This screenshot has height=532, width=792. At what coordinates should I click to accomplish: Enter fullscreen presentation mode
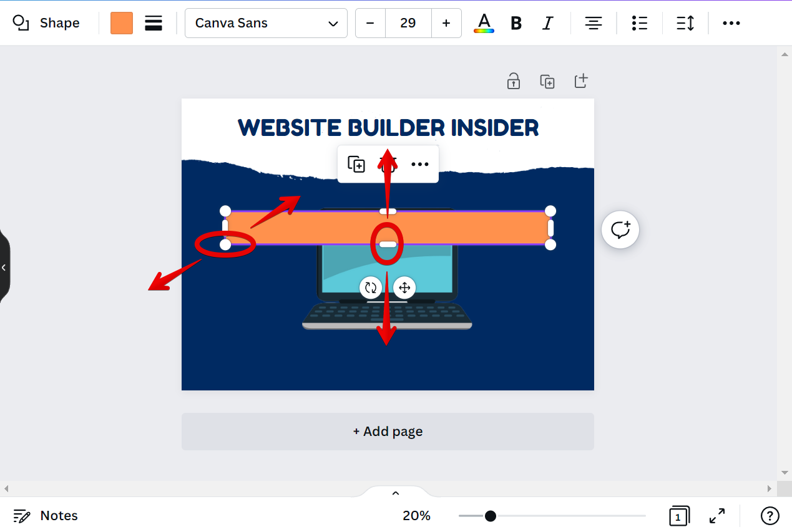click(717, 516)
